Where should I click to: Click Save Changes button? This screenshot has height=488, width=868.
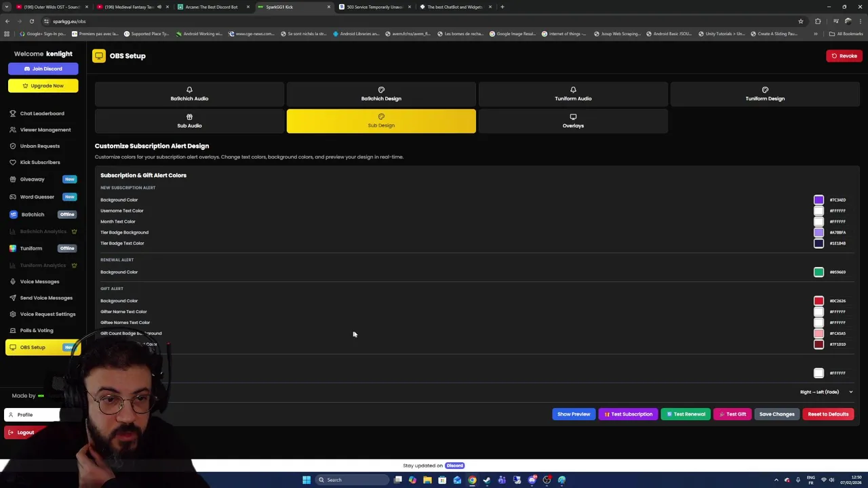click(x=776, y=414)
